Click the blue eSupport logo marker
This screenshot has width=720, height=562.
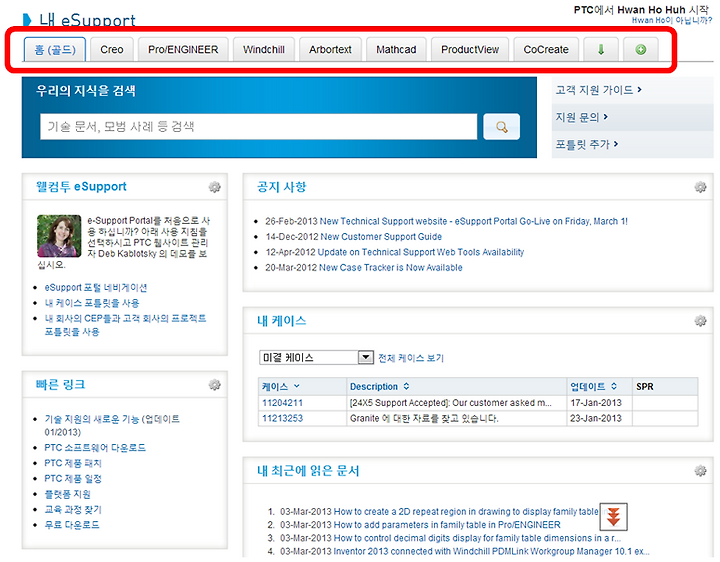click(x=27, y=20)
